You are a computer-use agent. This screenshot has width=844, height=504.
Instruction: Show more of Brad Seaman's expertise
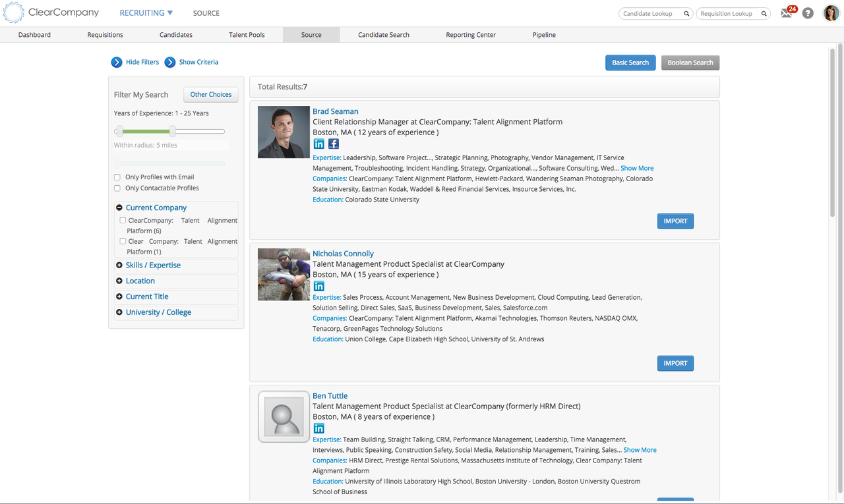[x=637, y=168]
